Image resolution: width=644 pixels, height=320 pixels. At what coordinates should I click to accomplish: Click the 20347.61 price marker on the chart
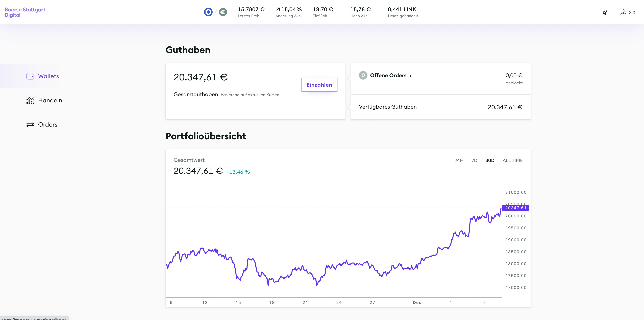pos(515,208)
